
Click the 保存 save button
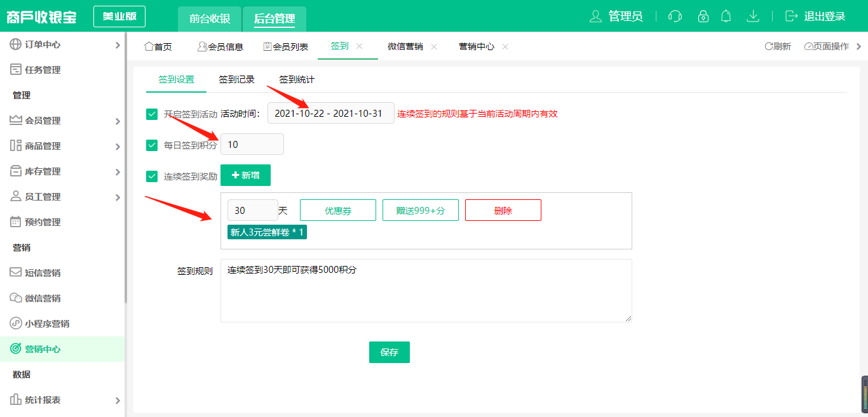389,352
